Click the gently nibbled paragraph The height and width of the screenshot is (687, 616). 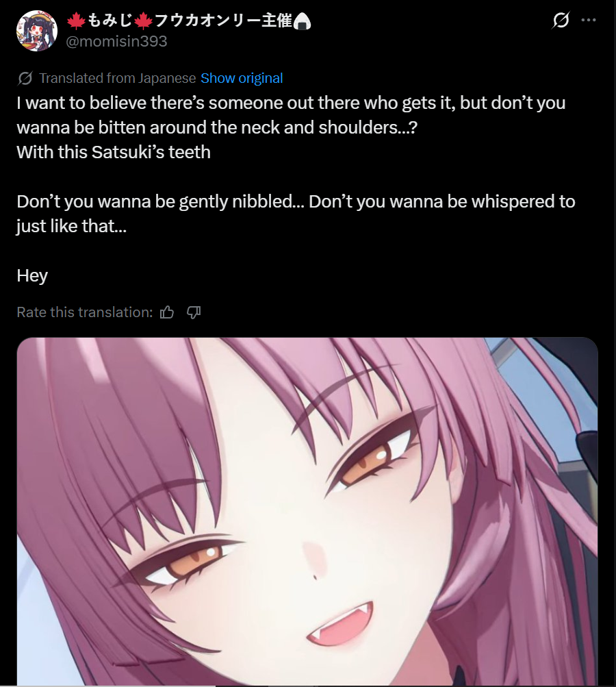[296, 214]
